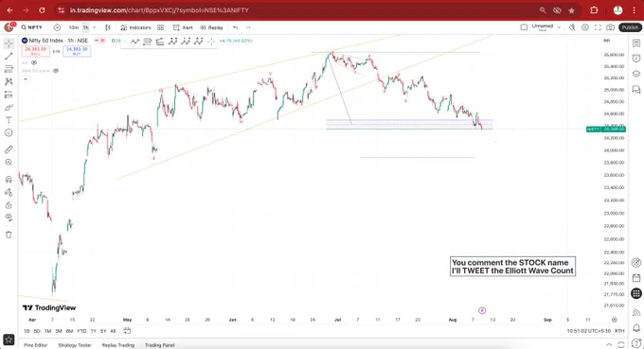The height and width of the screenshot is (349, 644).
Task: Open the emoji and icons tool
Action: pos(9,132)
